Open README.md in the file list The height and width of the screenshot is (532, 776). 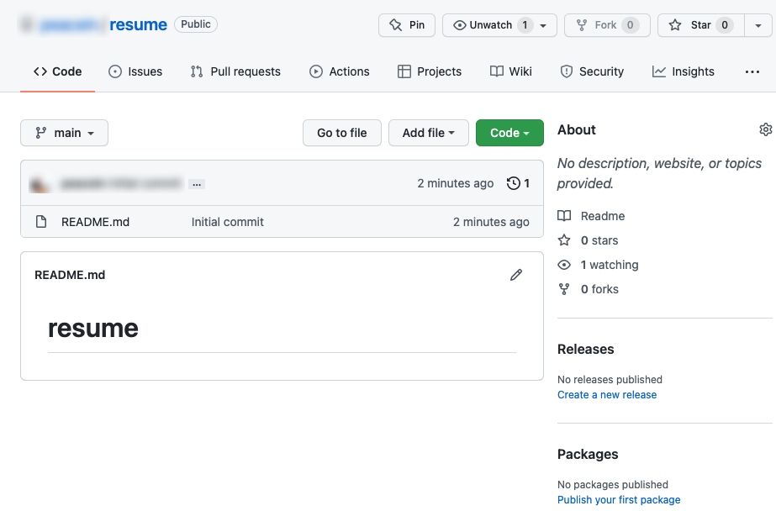point(95,222)
